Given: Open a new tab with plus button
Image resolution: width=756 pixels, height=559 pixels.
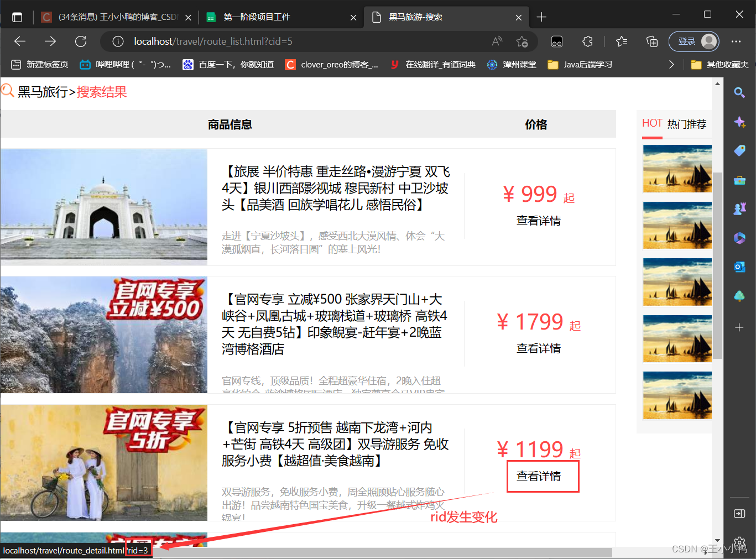Looking at the screenshot, I should coord(541,17).
